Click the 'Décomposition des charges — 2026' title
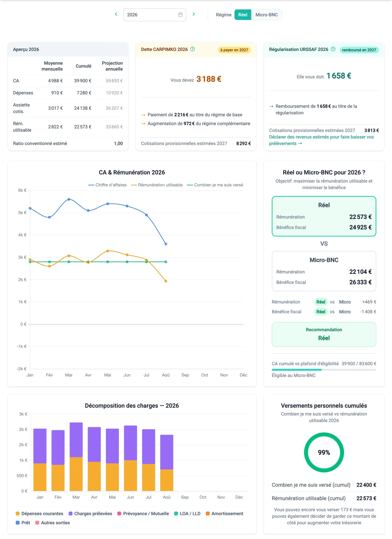The height and width of the screenshot is (539, 392). point(132,406)
